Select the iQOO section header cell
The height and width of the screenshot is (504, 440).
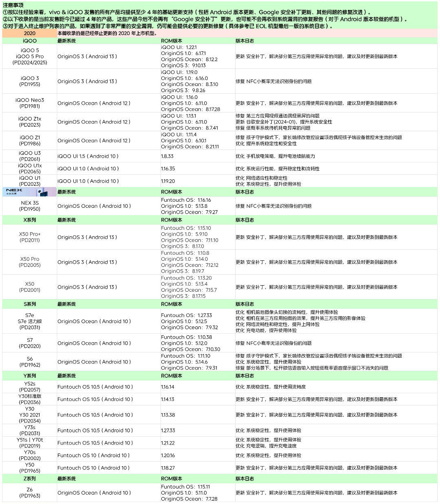tap(30, 41)
